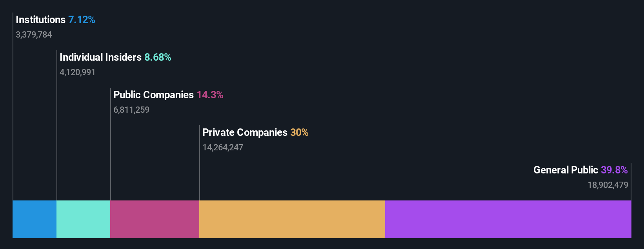Select the 30% private companies percentage

[299, 132]
